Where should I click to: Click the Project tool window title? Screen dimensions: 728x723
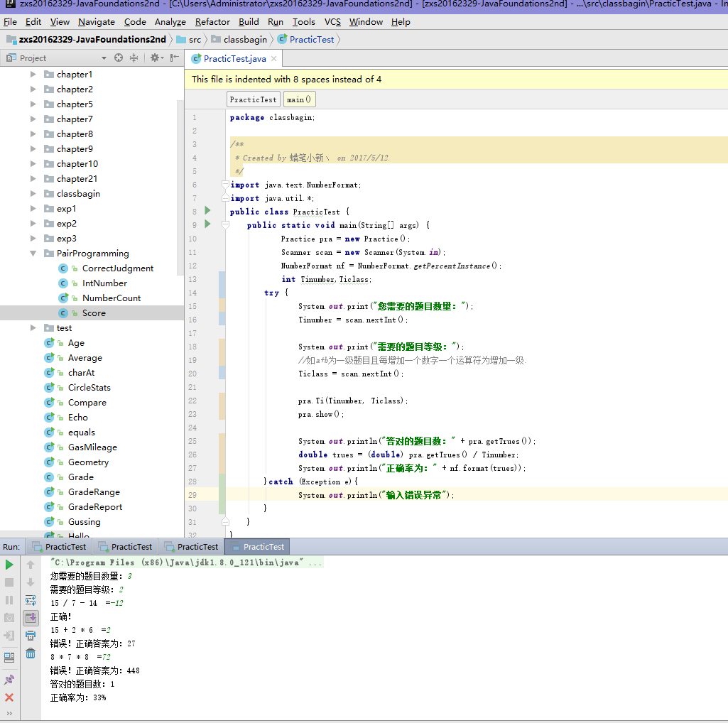(33, 58)
